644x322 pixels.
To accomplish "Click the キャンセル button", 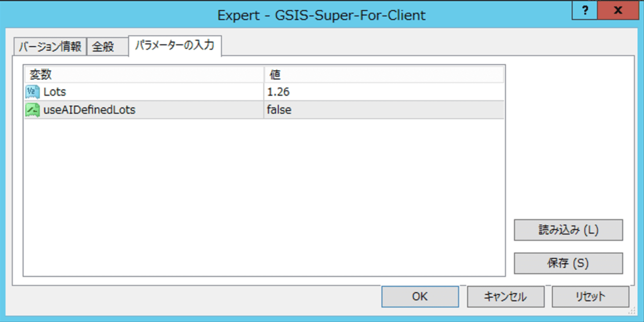I will tap(506, 297).
